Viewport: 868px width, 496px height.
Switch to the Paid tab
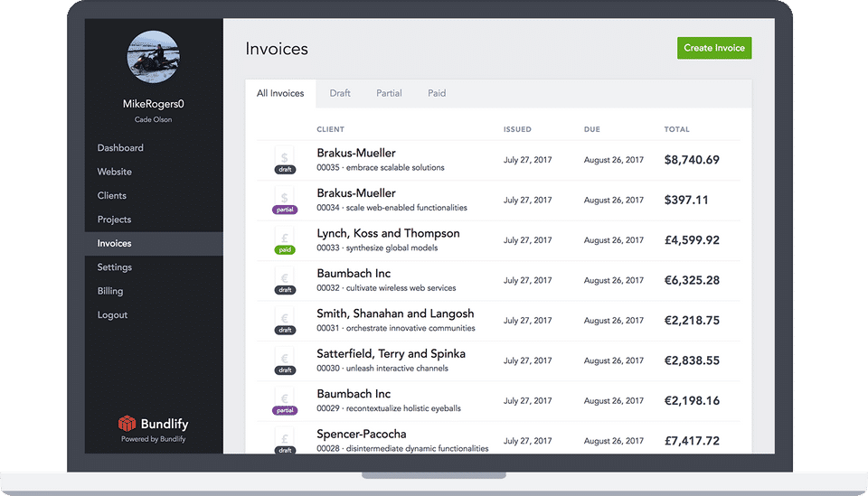point(437,93)
